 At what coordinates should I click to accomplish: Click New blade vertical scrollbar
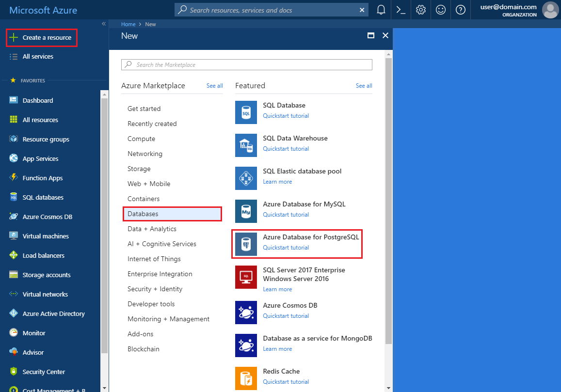(388, 200)
